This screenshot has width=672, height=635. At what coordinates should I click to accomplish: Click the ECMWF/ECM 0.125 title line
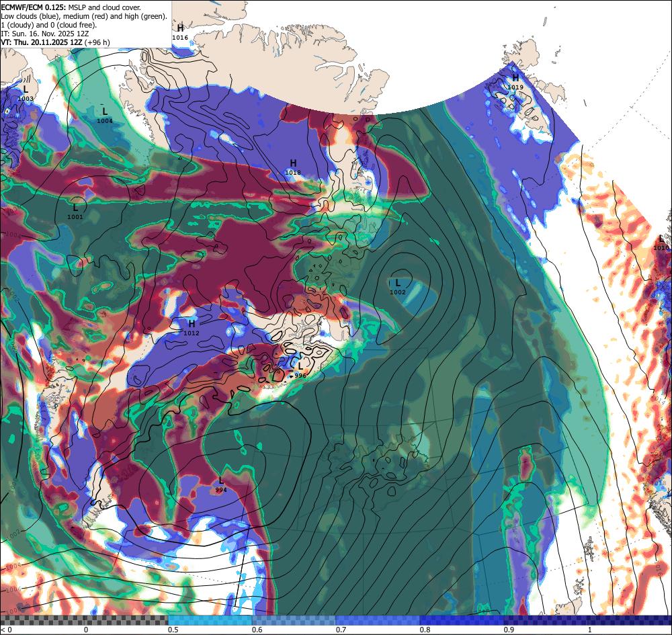point(71,7)
